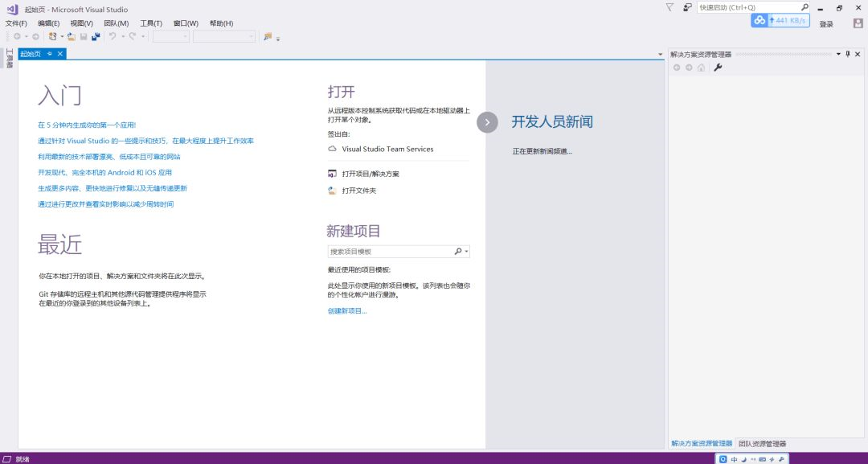This screenshot has height=464, width=868.
Task: Click the IME soft keyboard icon
Action: coord(762,459)
